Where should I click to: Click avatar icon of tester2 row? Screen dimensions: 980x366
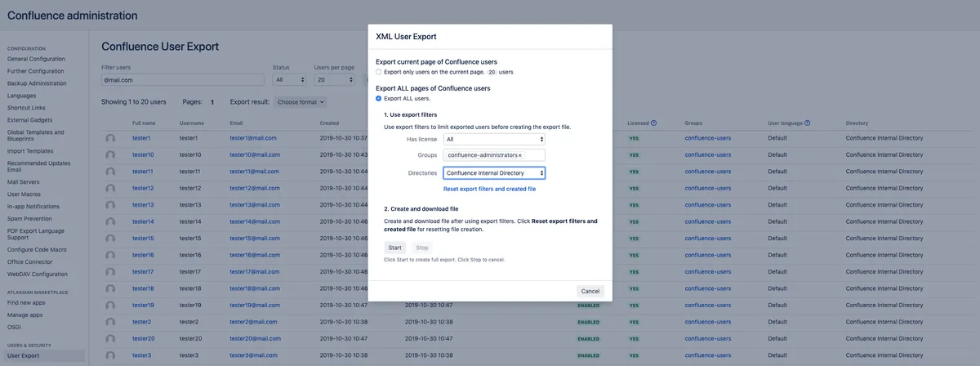[x=110, y=322]
